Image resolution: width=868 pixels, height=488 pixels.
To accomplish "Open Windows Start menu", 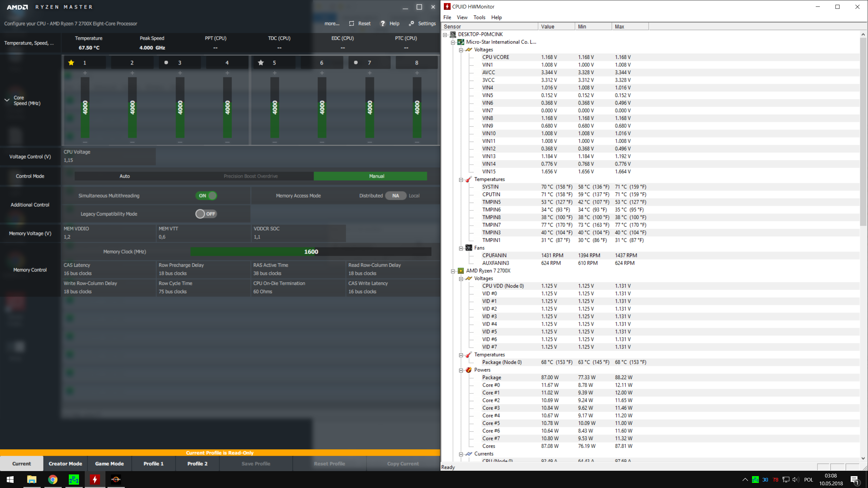I will (x=10, y=480).
